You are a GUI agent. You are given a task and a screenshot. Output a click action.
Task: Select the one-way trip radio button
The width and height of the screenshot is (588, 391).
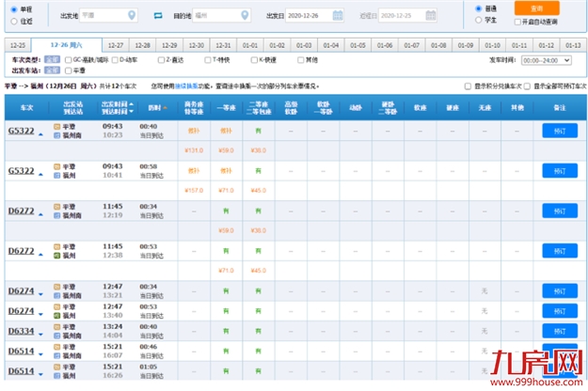14,9
